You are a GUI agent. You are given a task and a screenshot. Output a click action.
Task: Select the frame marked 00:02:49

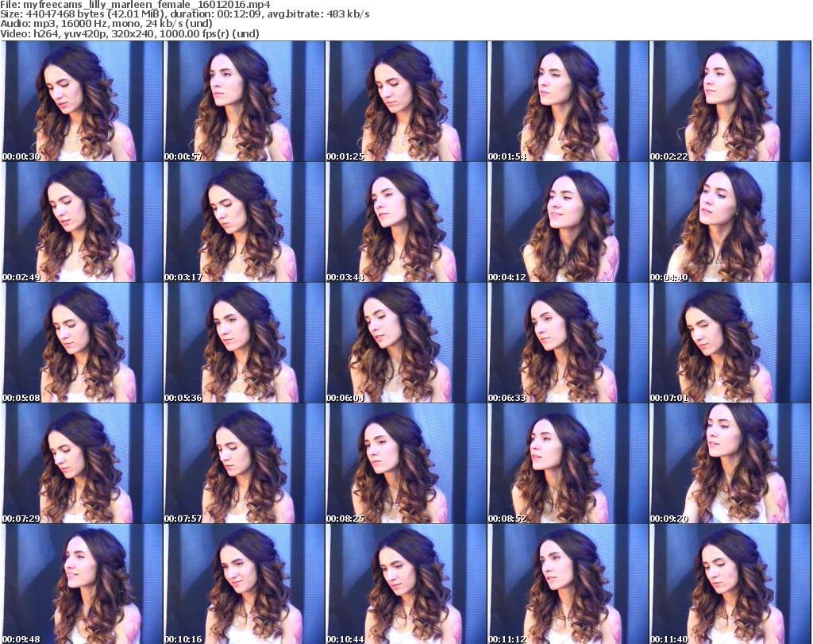click(x=82, y=222)
